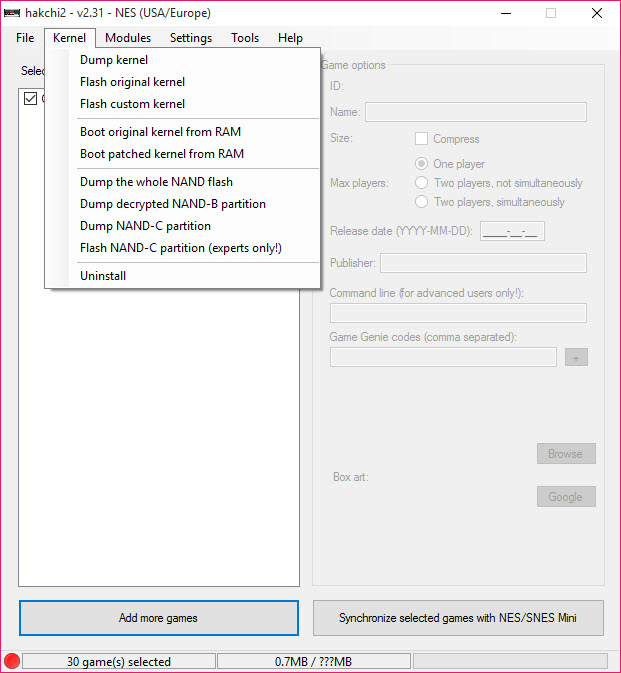Screen dimensions: 621x673
Task: Click the '30 game(s) selected' status text
Action: tap(119, 661)
